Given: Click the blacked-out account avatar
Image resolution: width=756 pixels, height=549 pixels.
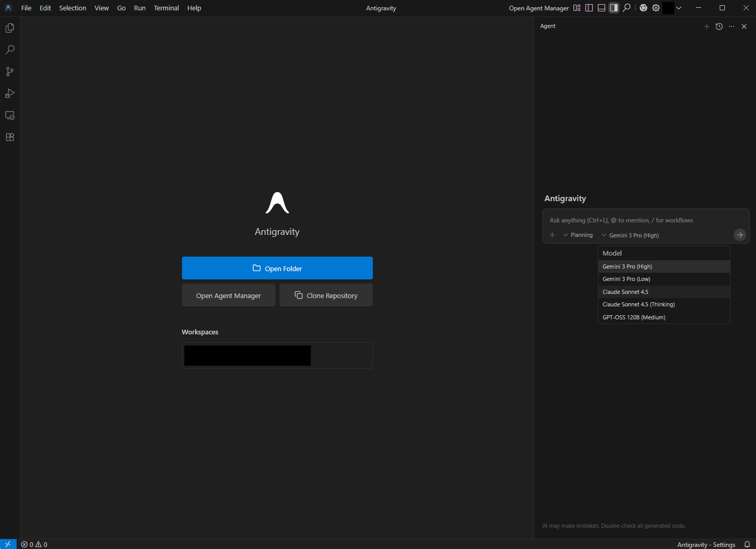Looking at the screenshot, I should (x=668, y=8).
